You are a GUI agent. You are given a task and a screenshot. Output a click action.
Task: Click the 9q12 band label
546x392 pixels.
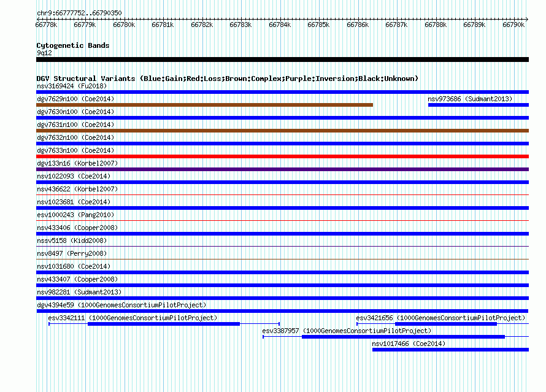click(44, 53)
